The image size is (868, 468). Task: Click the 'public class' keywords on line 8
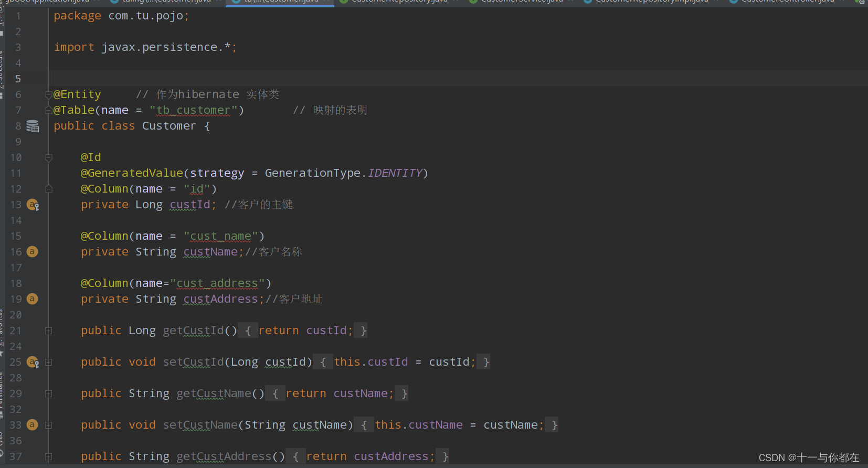pos(94,126)
